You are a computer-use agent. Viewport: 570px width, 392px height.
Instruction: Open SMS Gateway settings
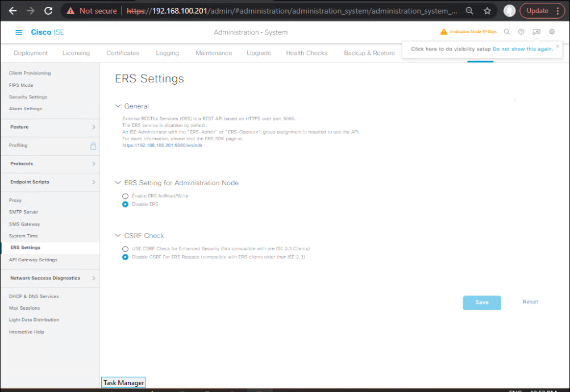[24, 224]
